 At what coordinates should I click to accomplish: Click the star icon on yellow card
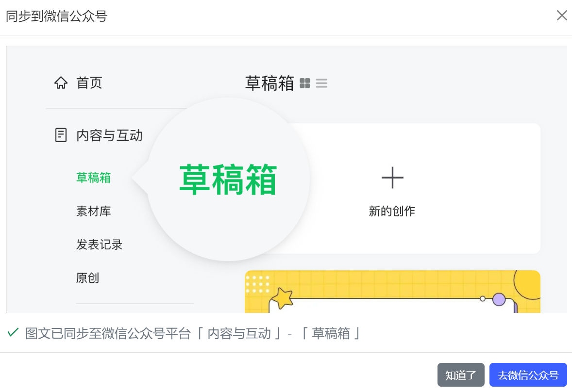click(x=282, y=298)
